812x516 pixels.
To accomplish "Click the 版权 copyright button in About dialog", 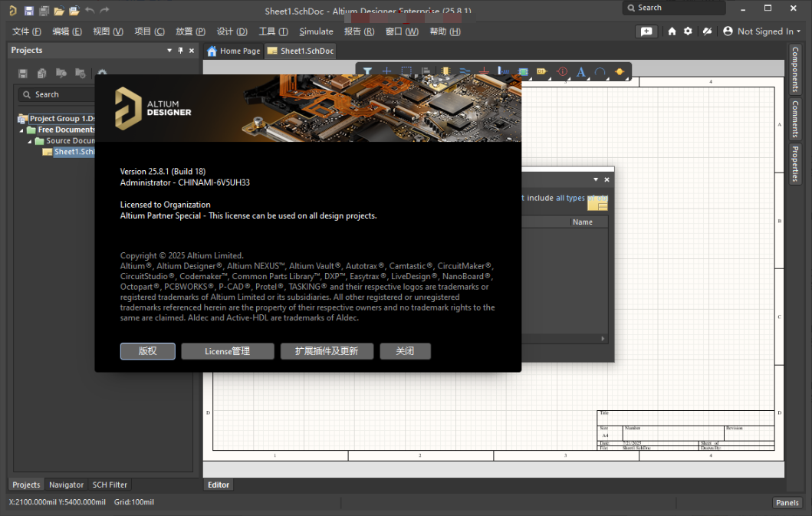I will (x=147, y=350).
